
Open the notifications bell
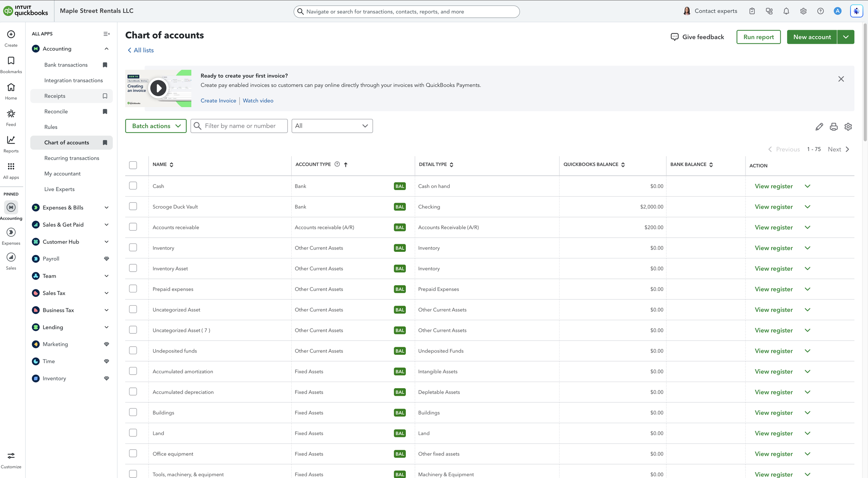(786, 11)
